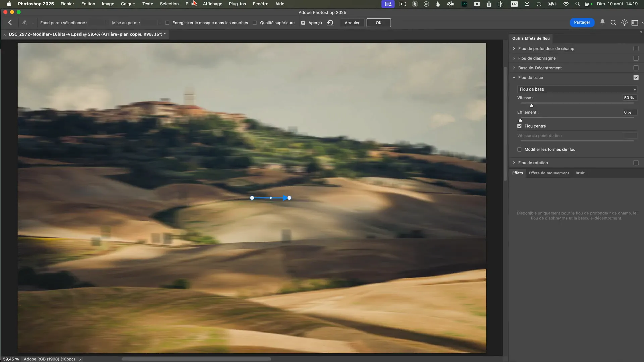Enable Flou de profondeur de champ checkbox
Screen dimensions: 644x362
(x=636, y=48)
